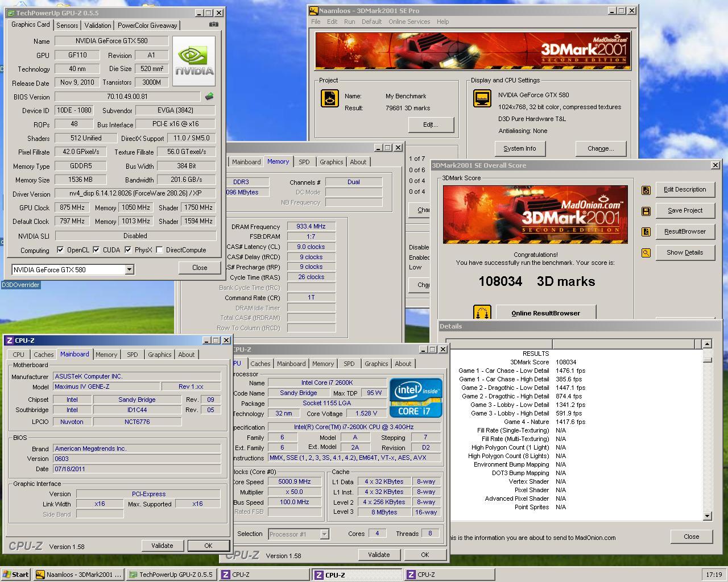This screenshot has height=582, width=728.
Task: Toggle the CUDA checkbox
Action: 96,250
